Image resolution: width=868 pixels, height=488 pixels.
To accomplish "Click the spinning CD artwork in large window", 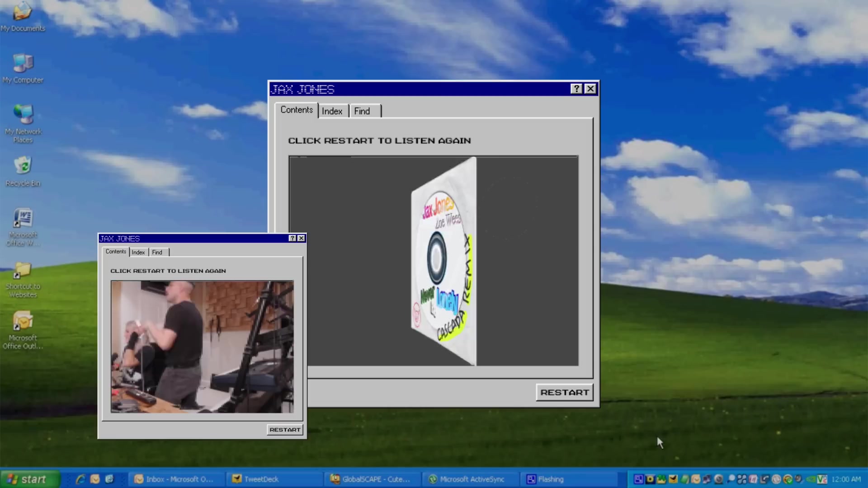I will 444,261.
